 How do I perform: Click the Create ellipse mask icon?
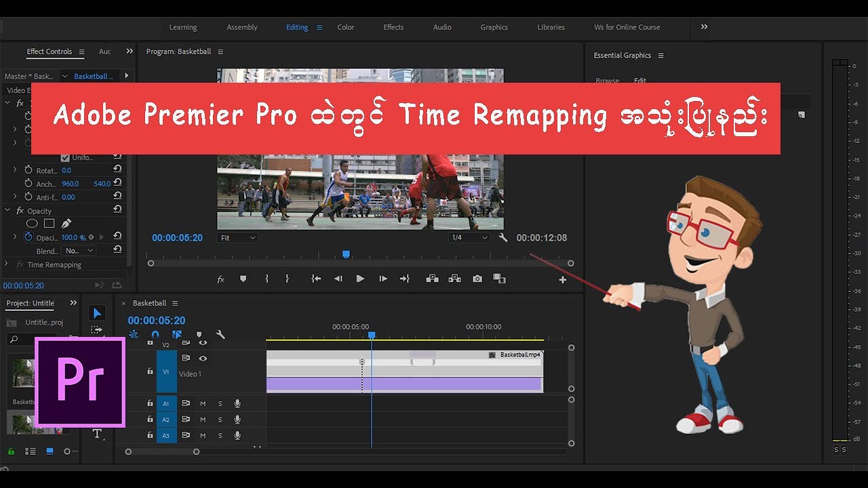pyautogui.click(x=32, y=224)
